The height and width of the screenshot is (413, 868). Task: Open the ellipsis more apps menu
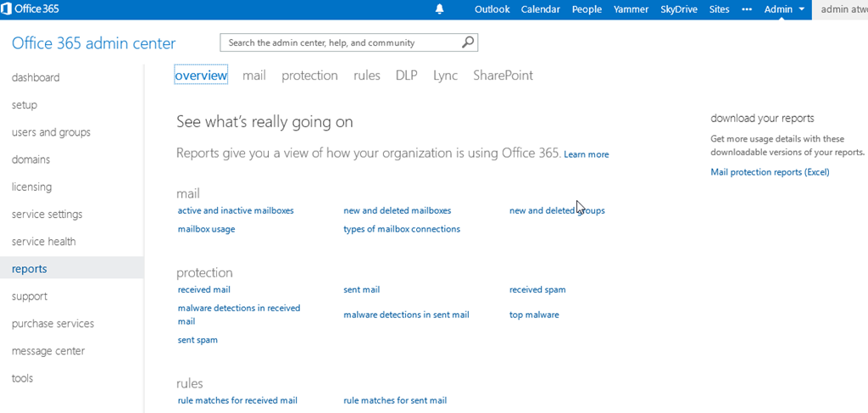(x=747, y=9)
